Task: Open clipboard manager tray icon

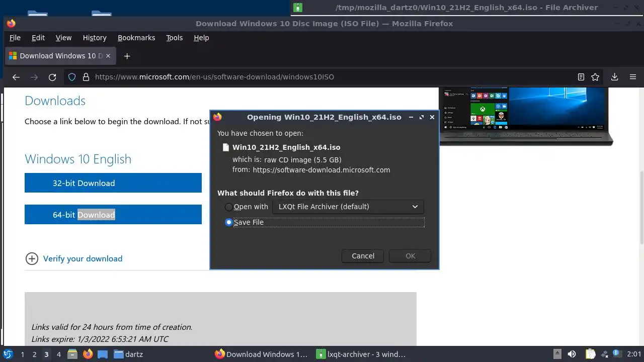Action: (590, 354)
